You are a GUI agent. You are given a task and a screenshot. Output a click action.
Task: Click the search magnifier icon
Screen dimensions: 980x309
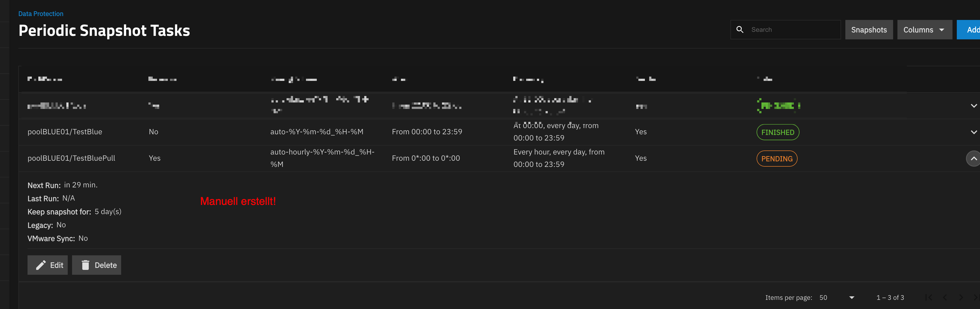pyautogui.click(x=740, y=30)
